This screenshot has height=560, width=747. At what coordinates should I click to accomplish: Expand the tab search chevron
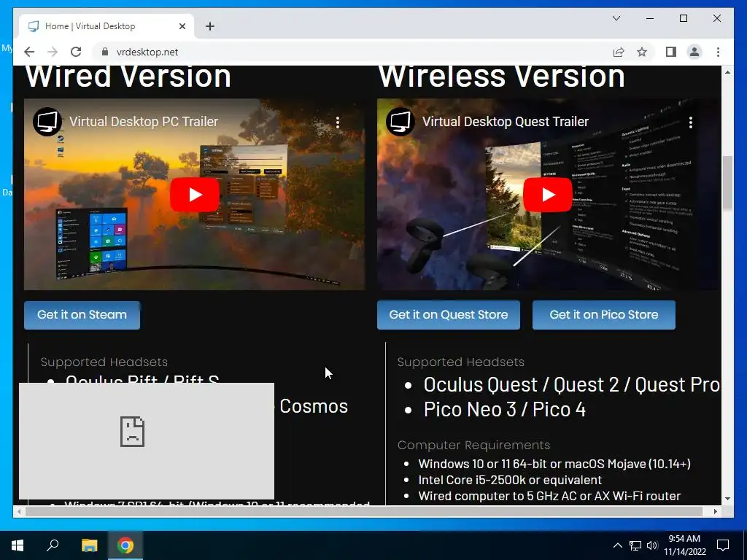point(616,18)
